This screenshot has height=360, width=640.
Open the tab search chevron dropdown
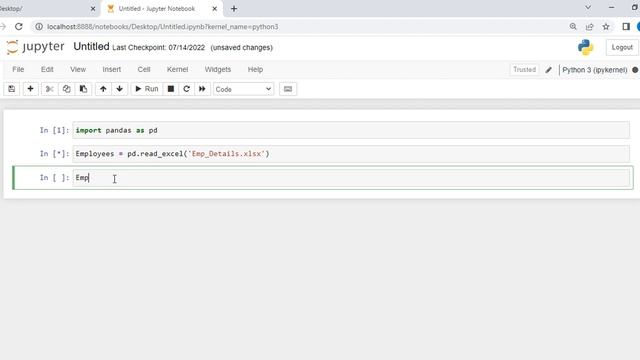(588, 7)
